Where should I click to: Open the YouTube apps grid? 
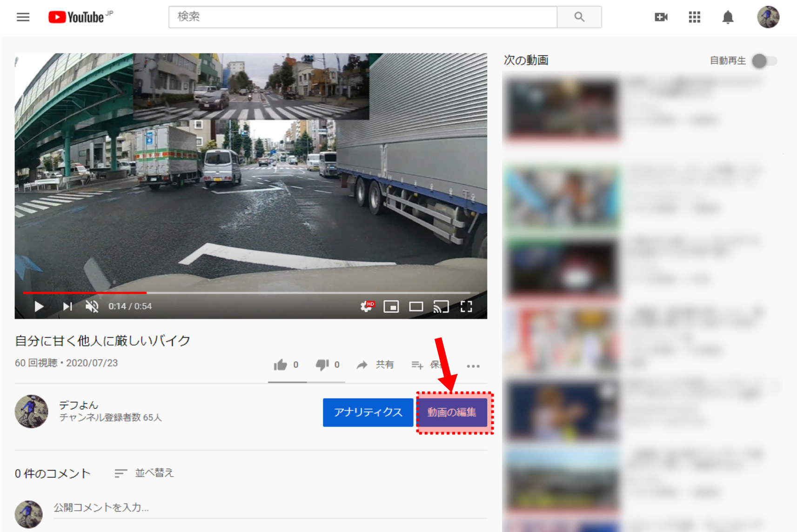pyautogui.click(x=695, y=17)
